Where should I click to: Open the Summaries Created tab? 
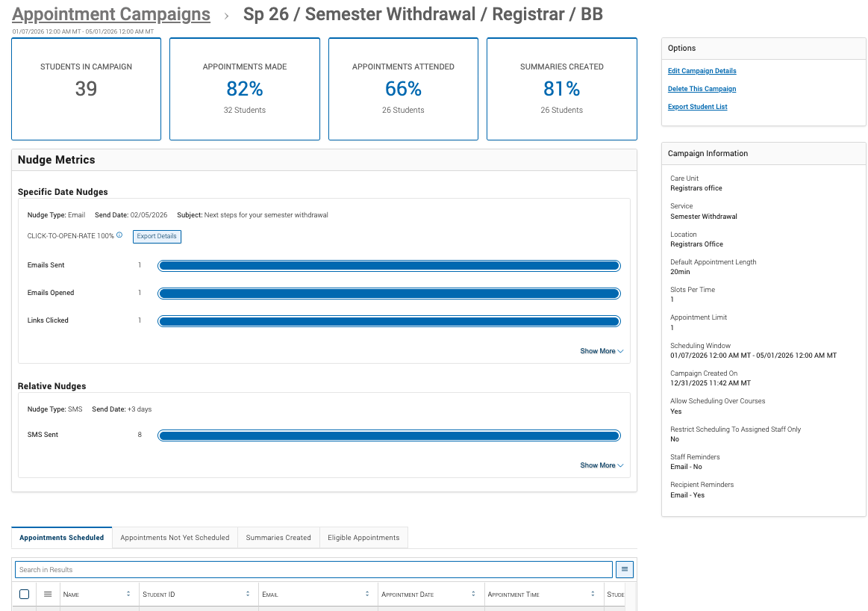(278, 538)
